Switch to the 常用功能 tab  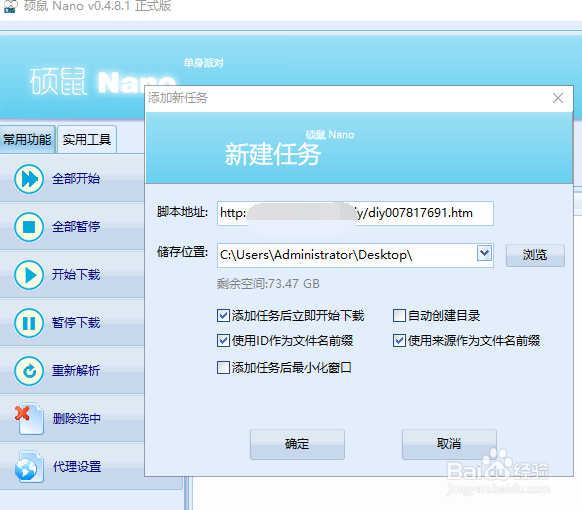point(27,140)
